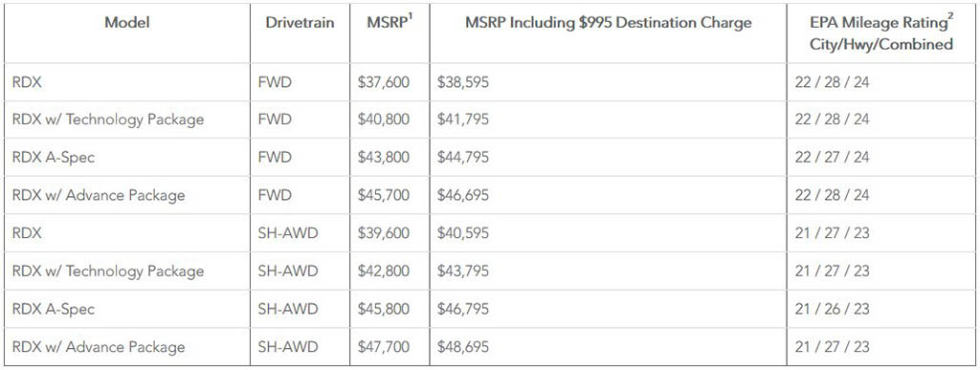Click the 22 / 27 / 24 mileage cell
Viewport: 980px width, 370px height.
coord(832,157)
